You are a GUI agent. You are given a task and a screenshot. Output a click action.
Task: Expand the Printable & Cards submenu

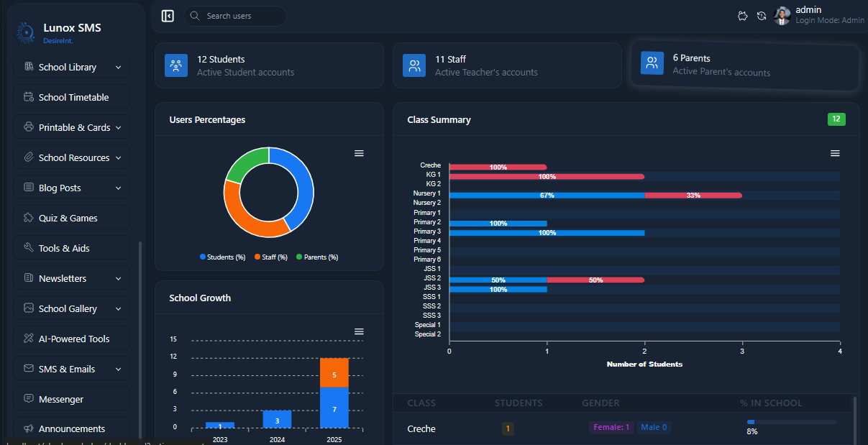[72, 127]
